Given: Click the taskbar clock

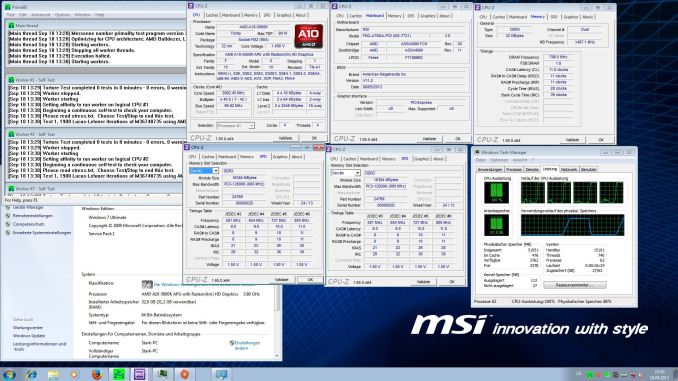Looking at the screenshot, I should (659, 375).
